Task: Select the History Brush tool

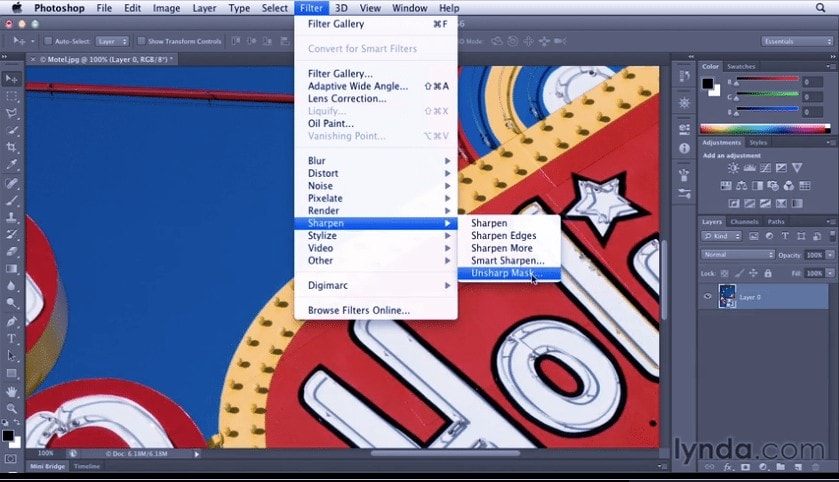Action: click(x=11, y=234)
